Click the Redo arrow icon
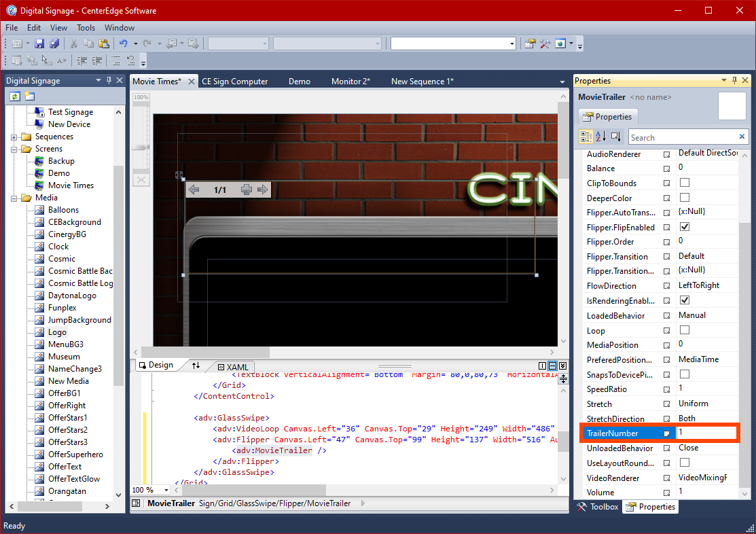Viewport: 756px width, 534px height. coord(147,44)
